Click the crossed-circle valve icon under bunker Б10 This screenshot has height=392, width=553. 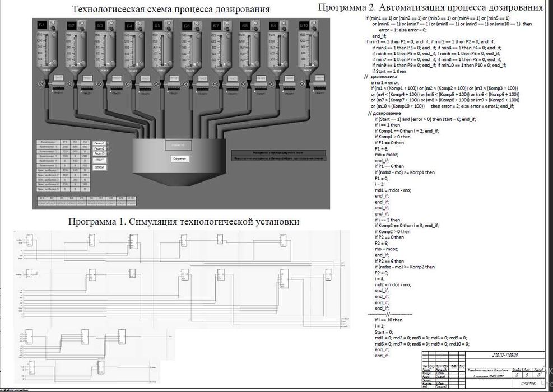tap(303, 84)
